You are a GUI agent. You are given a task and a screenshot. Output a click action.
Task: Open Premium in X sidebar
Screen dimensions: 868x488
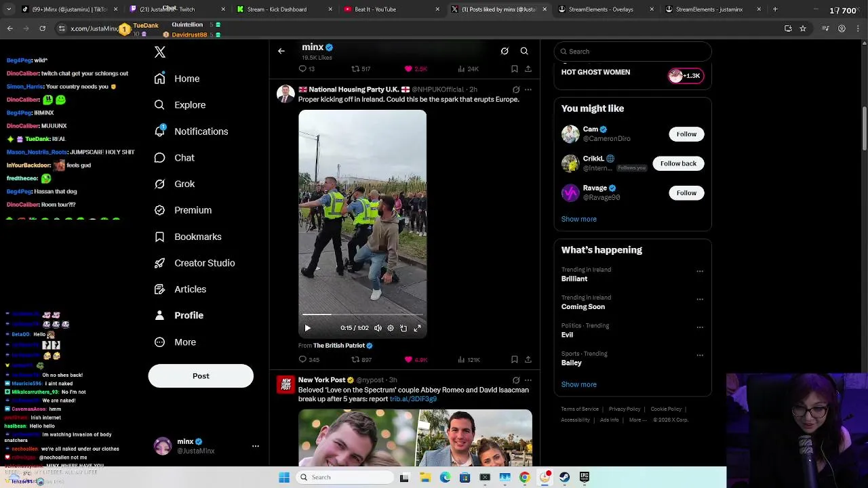(x=183, y=210)
